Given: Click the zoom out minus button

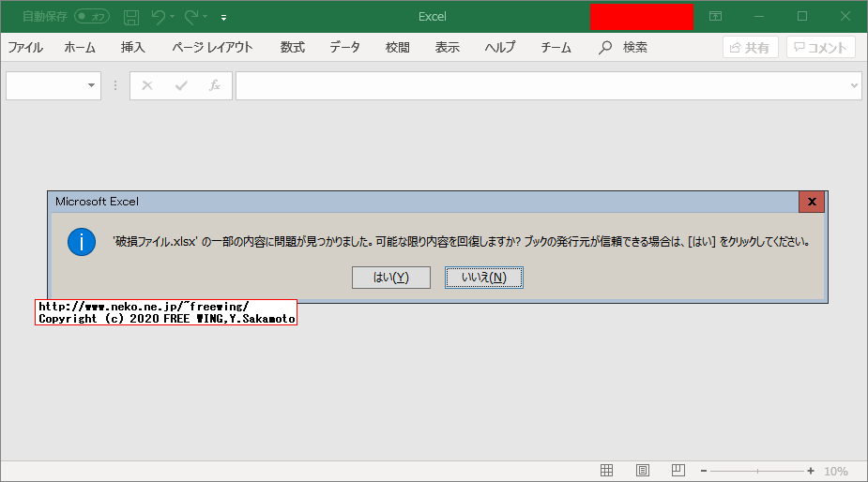Looking at the screenshot, I should click(x=704, y=471).
